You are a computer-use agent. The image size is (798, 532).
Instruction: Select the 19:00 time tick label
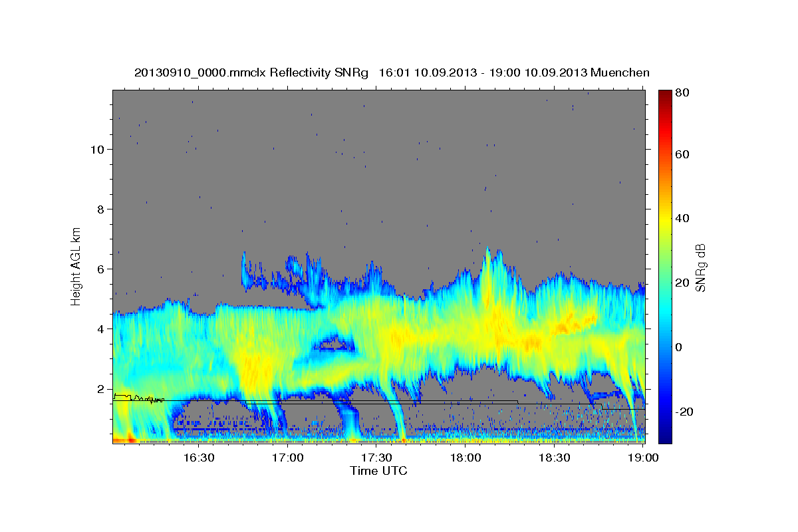(x=643, y=458)
